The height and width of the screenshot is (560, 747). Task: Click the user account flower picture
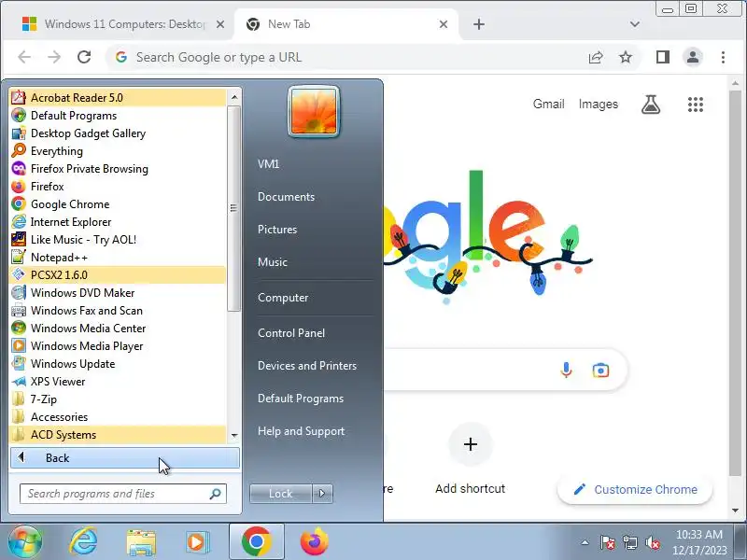pos(314,111)
